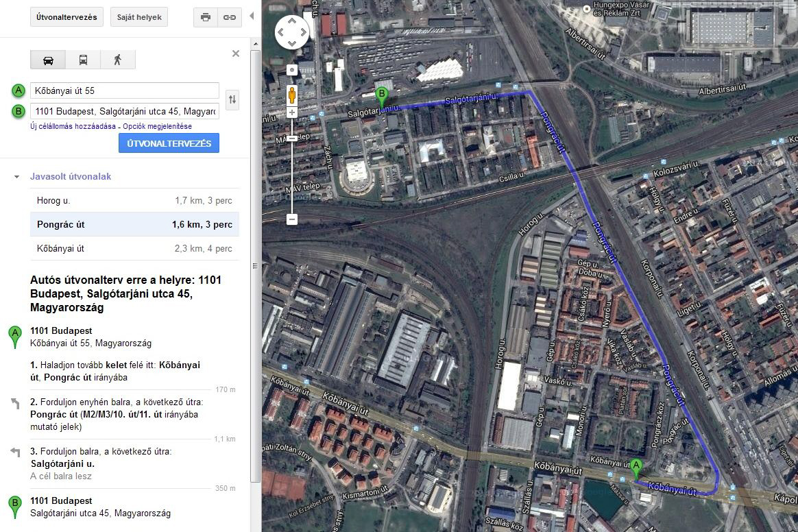Click the link share icon button
798x532 pixels.
point(230,17)
